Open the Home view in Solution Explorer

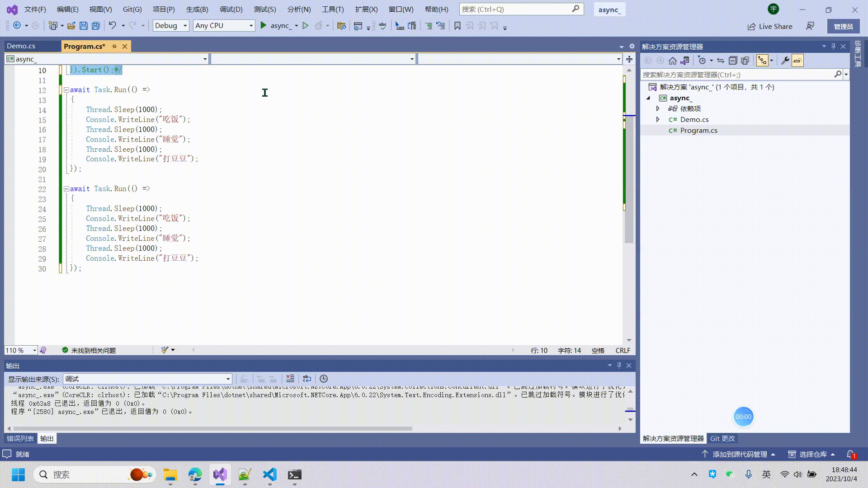coord(672,60)
